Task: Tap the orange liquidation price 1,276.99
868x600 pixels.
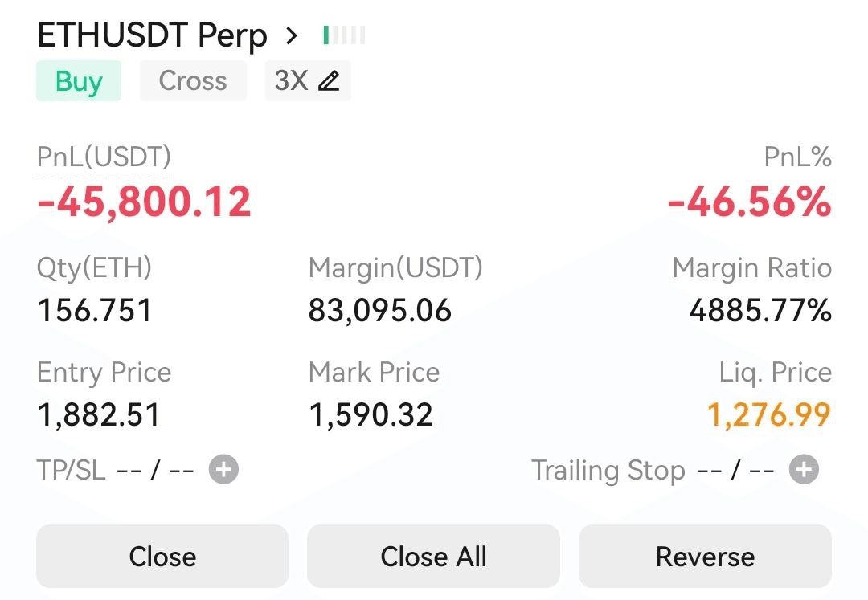Action: pyautogui.click(x=769, y=414)
